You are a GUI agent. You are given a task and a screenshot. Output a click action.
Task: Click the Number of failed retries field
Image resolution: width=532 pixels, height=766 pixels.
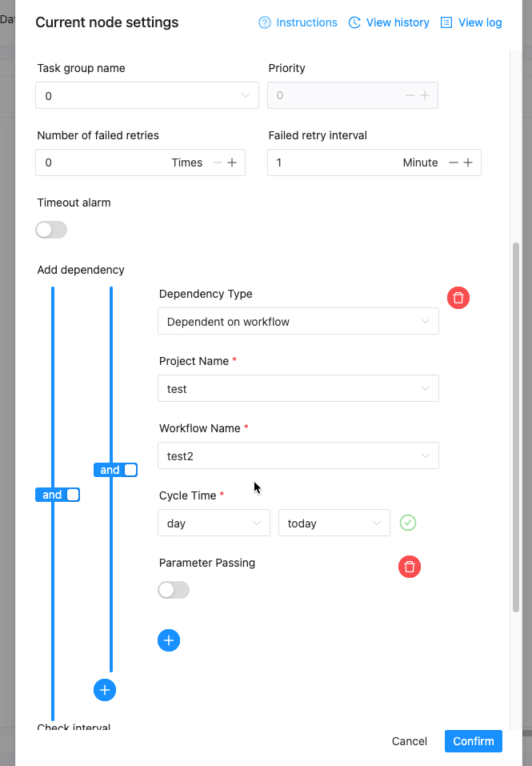pyautogui.click(x=104, y=162)
